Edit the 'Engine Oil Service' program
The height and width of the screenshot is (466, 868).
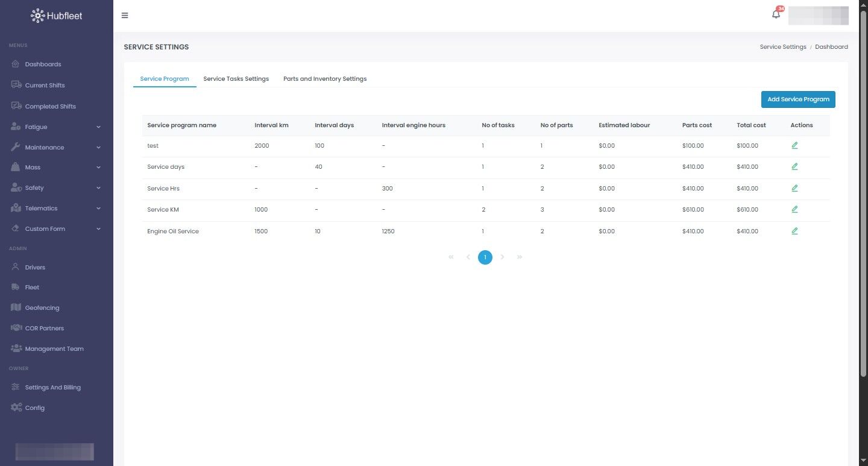[x=794, y=231]
